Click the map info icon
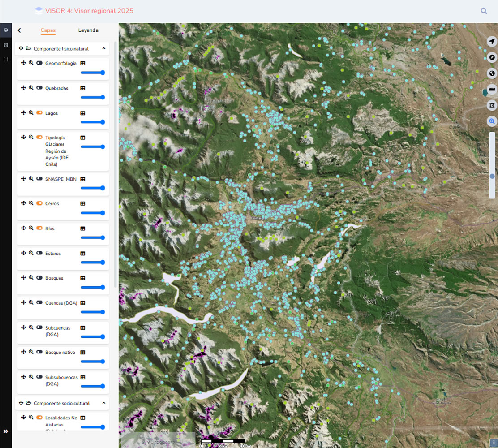The width and height of the screenshot is (498, 448). point(492,442)
